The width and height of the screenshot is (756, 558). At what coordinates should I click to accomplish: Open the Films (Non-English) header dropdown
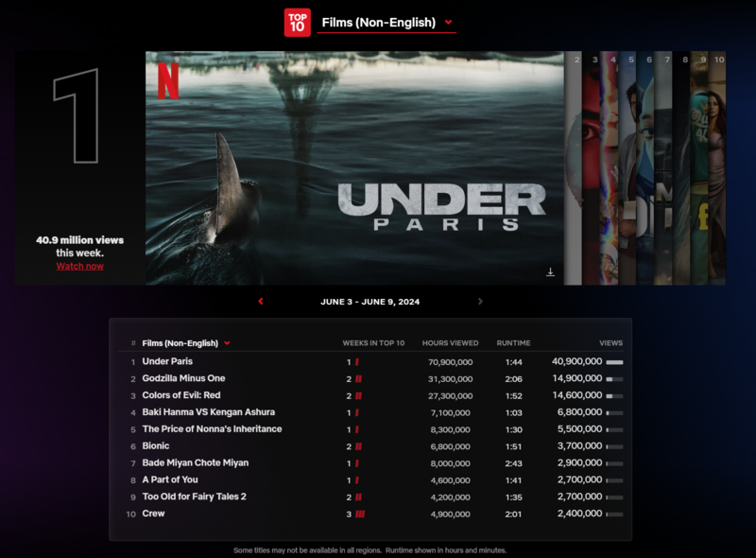point(387,22)
